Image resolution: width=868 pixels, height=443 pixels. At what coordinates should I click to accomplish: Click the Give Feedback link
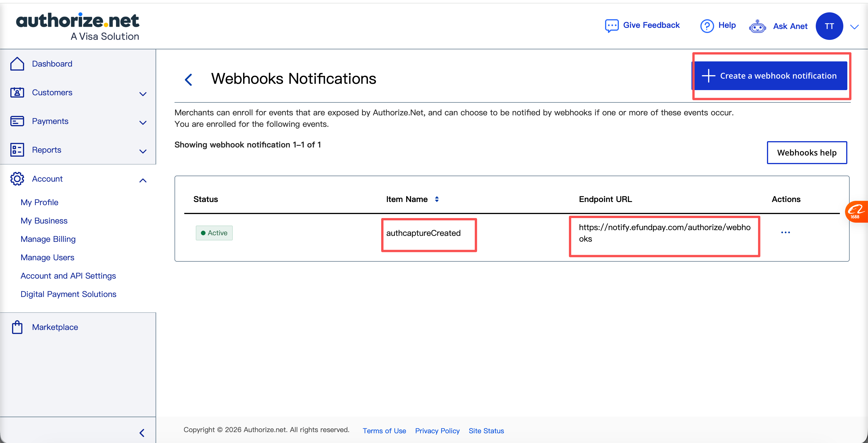click(x=651, y=25)
